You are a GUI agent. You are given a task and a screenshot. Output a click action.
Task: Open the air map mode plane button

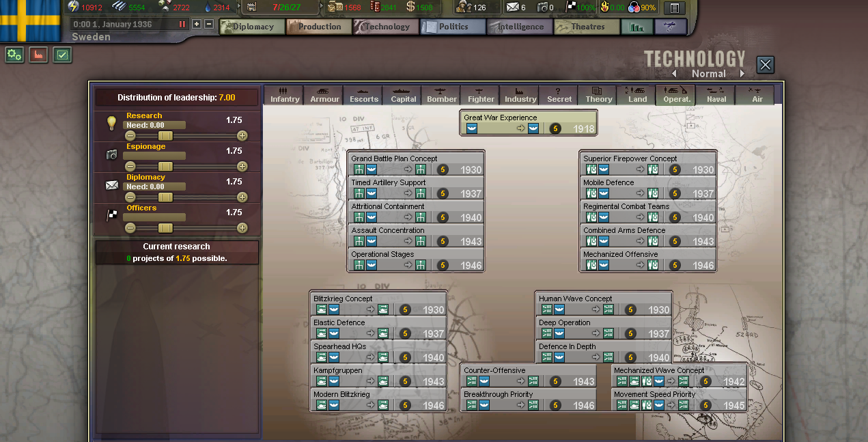tap(671, 27)
